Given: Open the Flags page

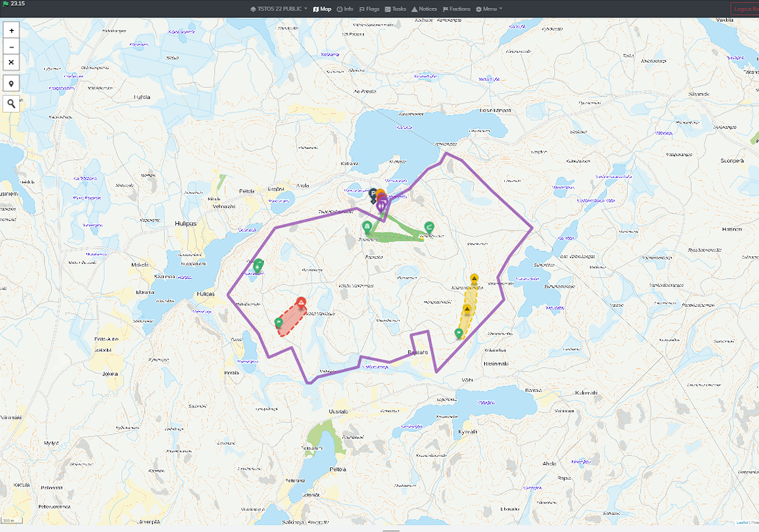Looking at the screenshot, I should (369, 9).
